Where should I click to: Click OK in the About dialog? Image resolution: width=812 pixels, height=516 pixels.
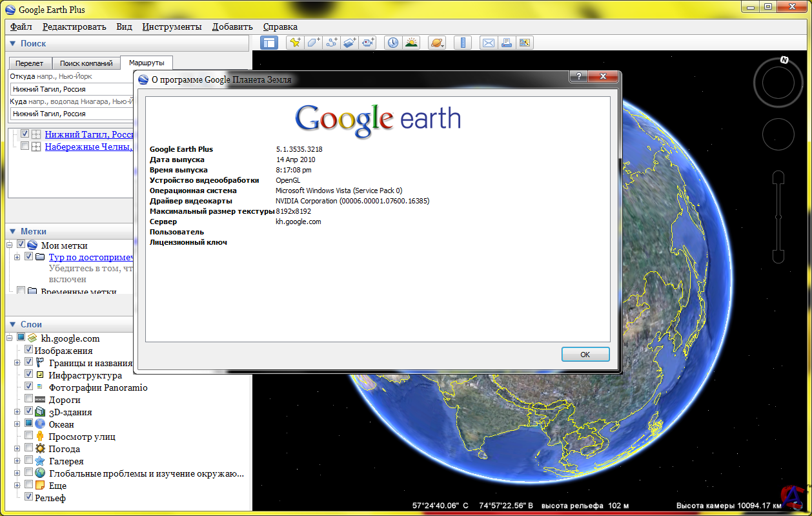coord(585,355)
